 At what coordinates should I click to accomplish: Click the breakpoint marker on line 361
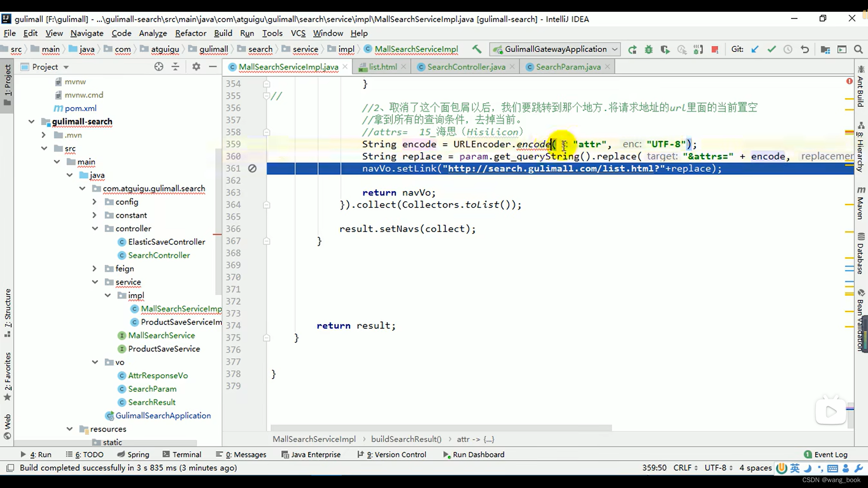(x=252, y=169)
